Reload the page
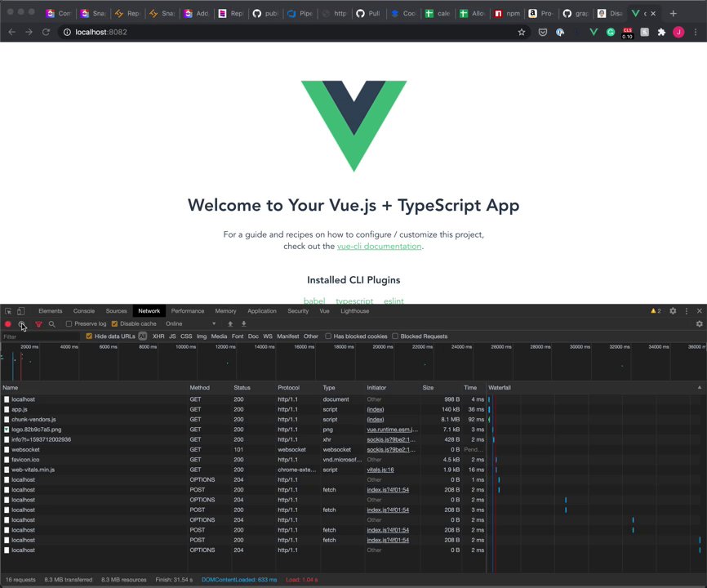Image resolution: width=707 pixels, height=588 pixels. coord(46,32)
